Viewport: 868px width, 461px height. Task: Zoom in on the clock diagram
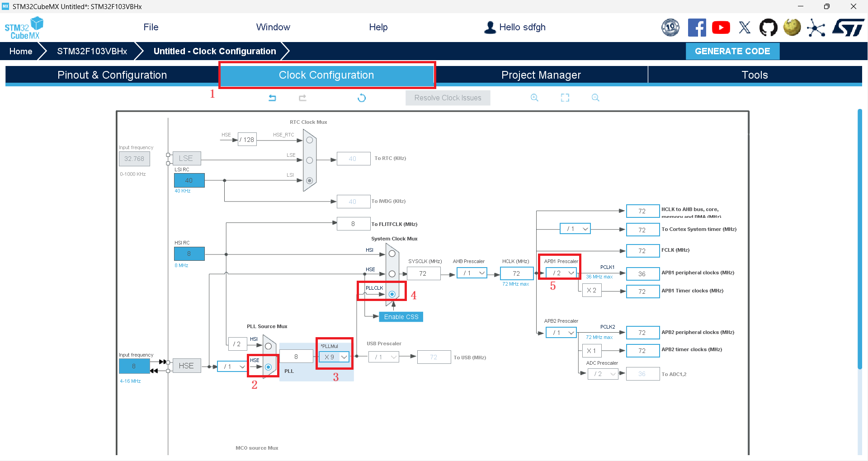(x=534, y=98)
